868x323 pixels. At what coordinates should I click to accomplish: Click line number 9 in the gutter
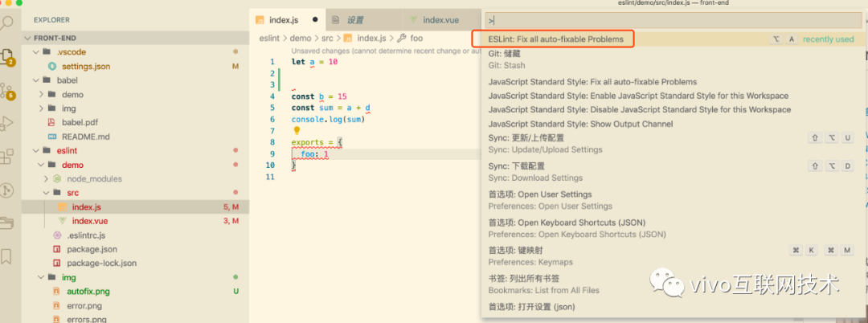click(272, 153)
